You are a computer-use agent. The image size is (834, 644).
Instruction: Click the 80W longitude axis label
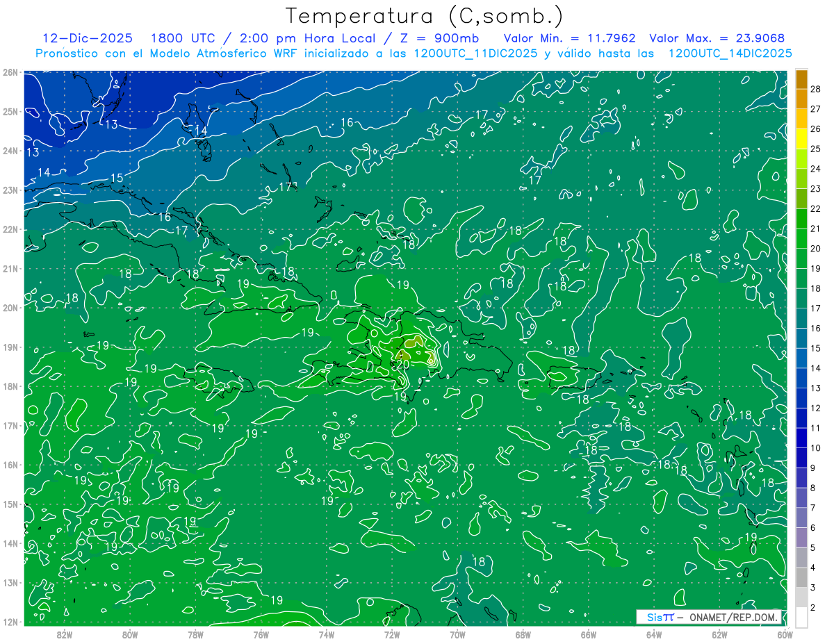(x=130, y=634)
